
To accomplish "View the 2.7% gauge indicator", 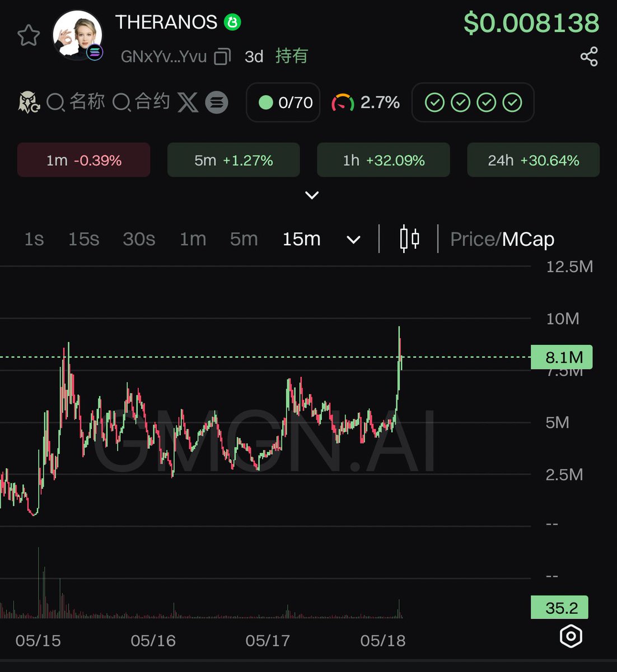I will point(366,102).
